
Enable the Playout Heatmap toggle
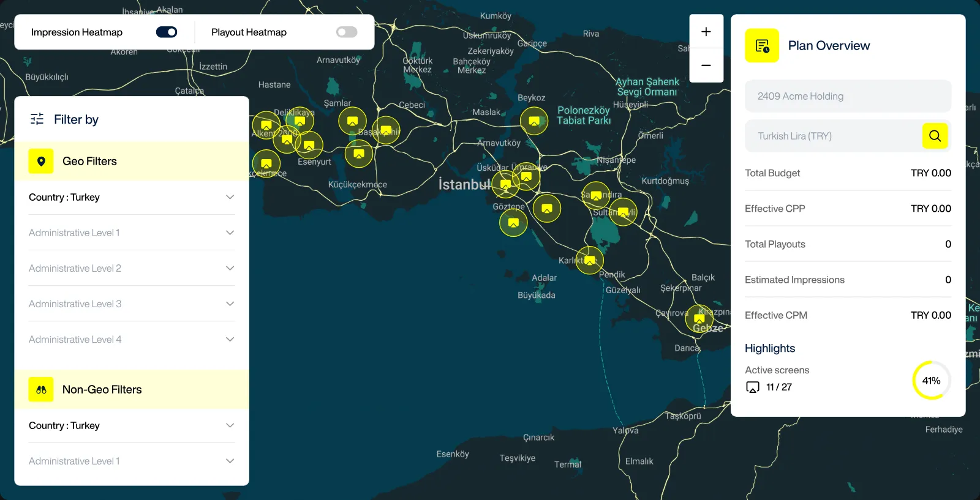(347, 32)
